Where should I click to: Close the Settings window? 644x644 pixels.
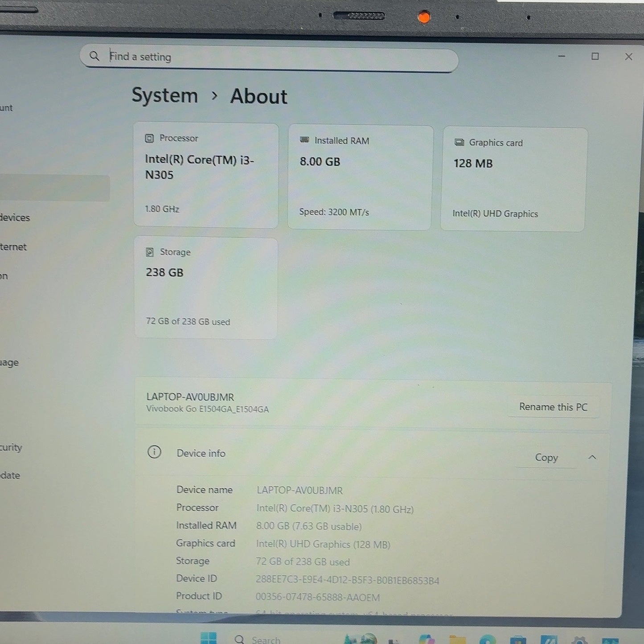coord(628,57)
